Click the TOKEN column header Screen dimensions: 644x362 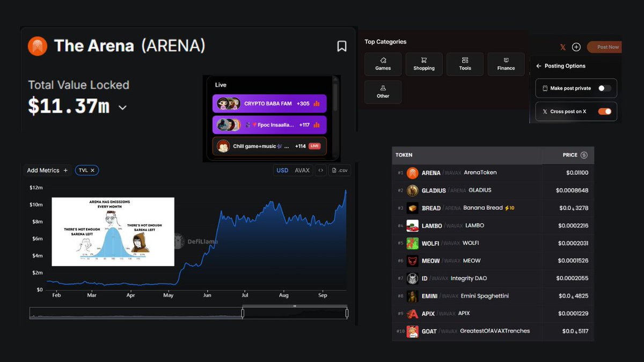point(404,155)
